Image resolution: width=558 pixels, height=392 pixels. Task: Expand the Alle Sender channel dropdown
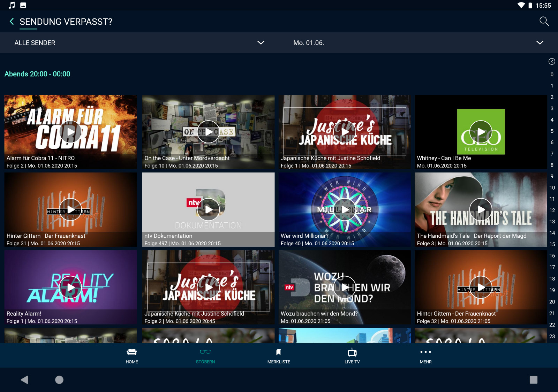click(x=139, y=43)
